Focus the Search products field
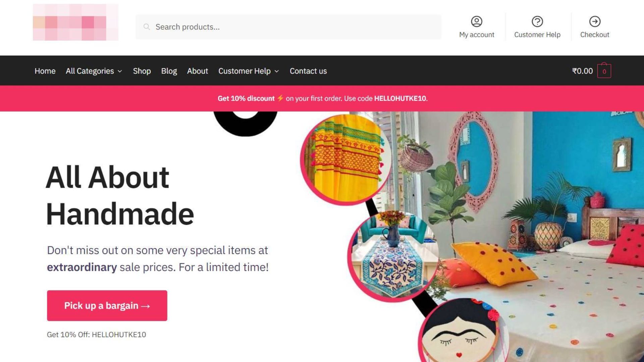 [x=288, y=27]
